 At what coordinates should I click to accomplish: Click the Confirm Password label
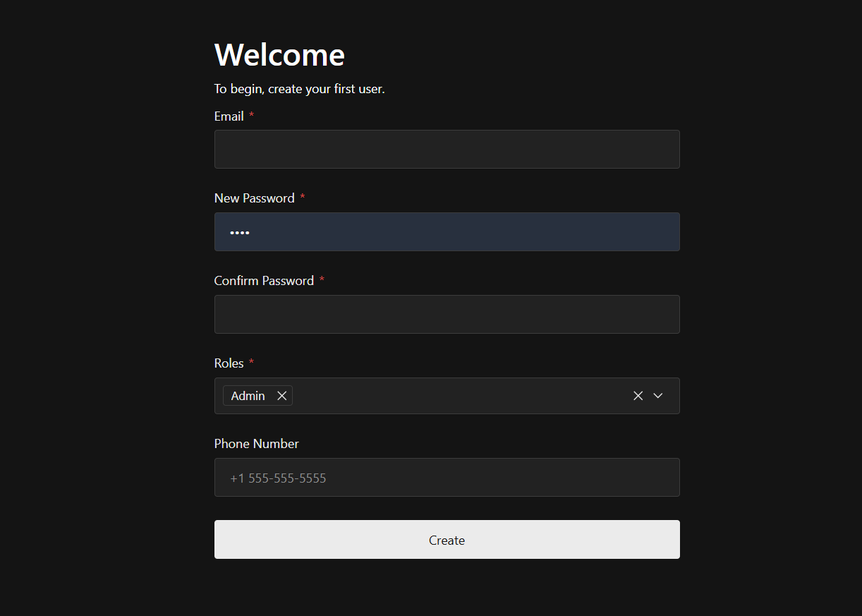point(264,280)
